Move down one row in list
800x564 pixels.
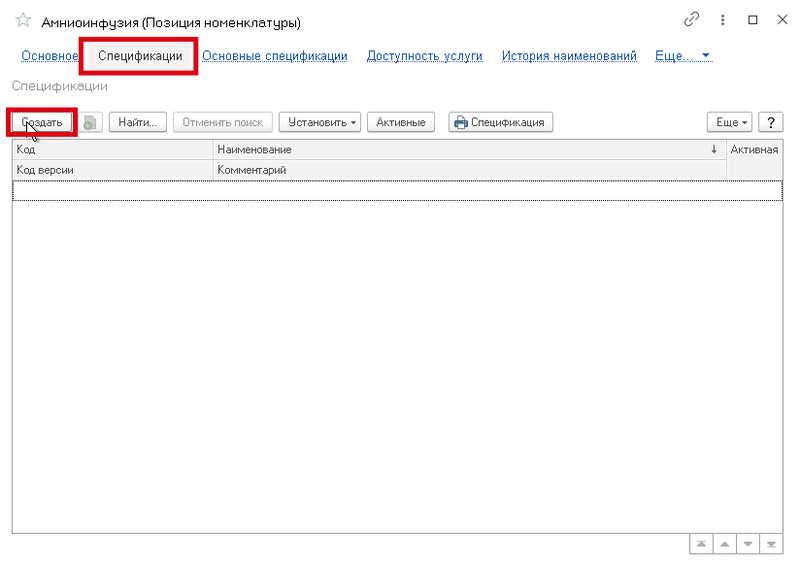click(x=747, y=544)
